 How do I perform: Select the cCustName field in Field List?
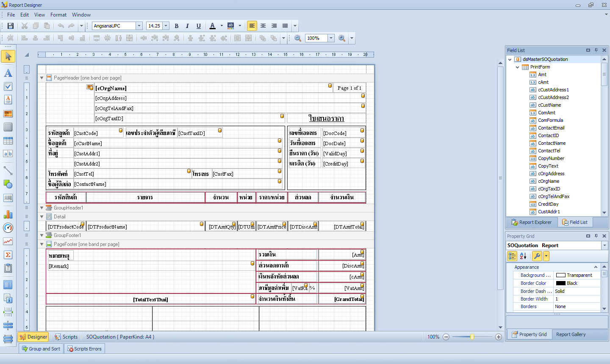(549, 105)
